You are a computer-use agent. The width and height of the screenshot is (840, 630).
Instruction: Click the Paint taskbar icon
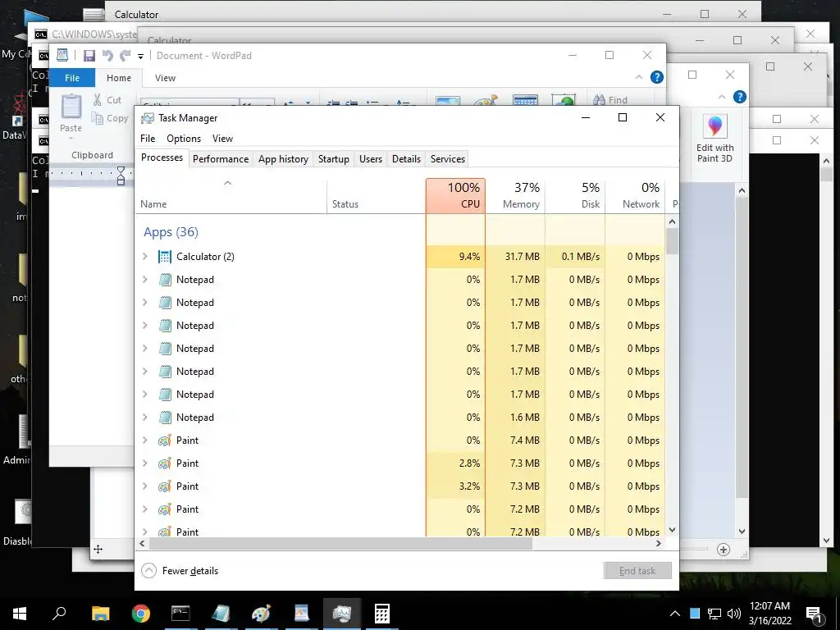(261, 614)
